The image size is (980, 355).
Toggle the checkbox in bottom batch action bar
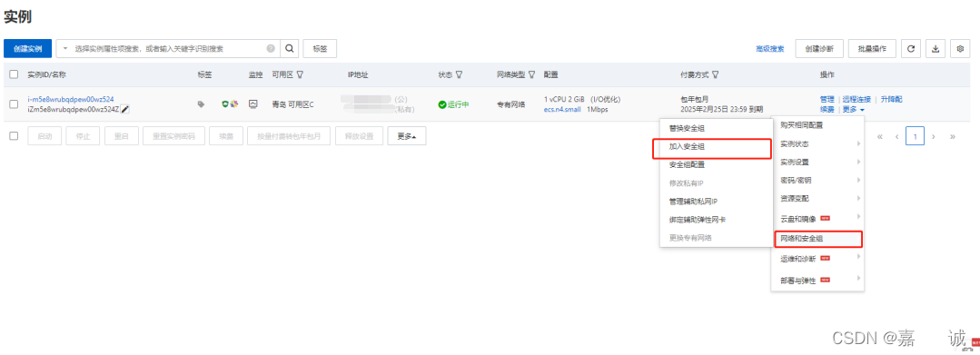point(14,135)
